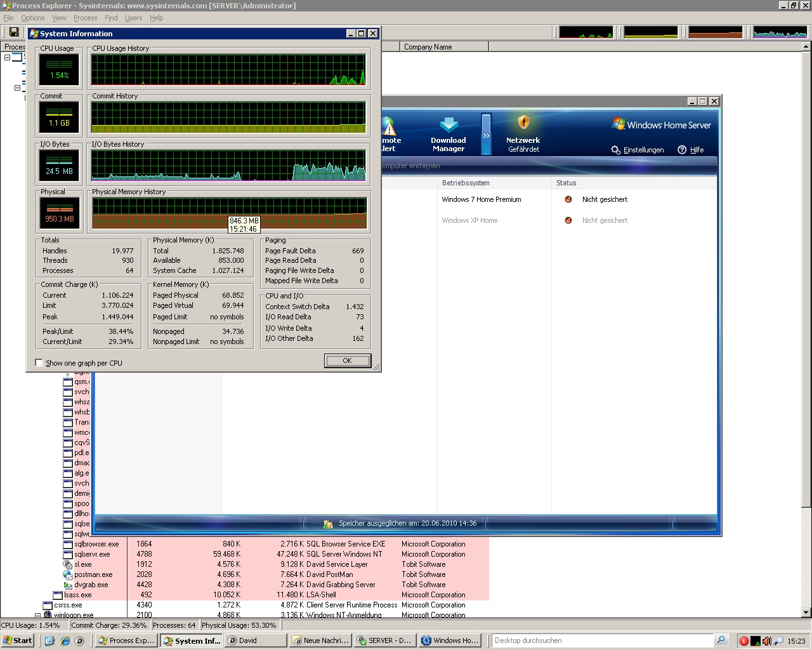Sort by Company Name column header
This screenshot has height=650, width=812.
coord(444,47)
